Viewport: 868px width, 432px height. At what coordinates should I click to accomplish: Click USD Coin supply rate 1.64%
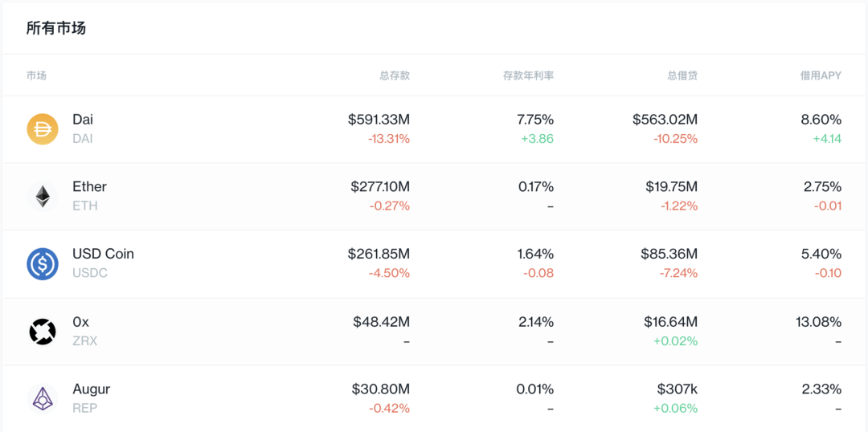[x=535, y=254]
